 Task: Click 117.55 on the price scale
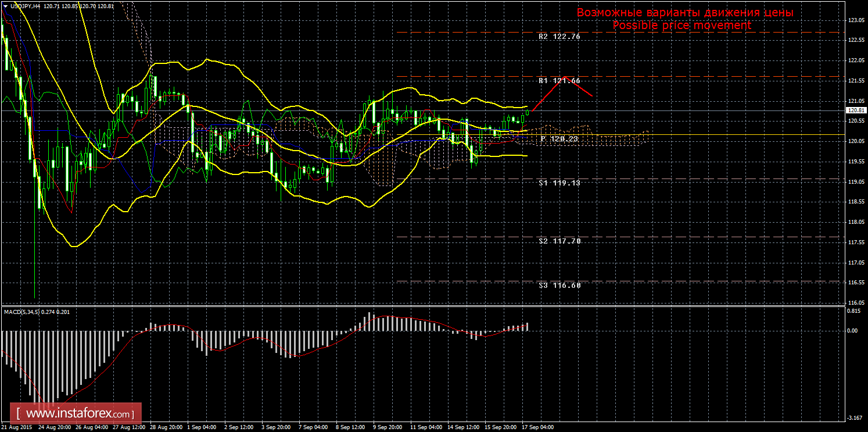tap(856, 242)
